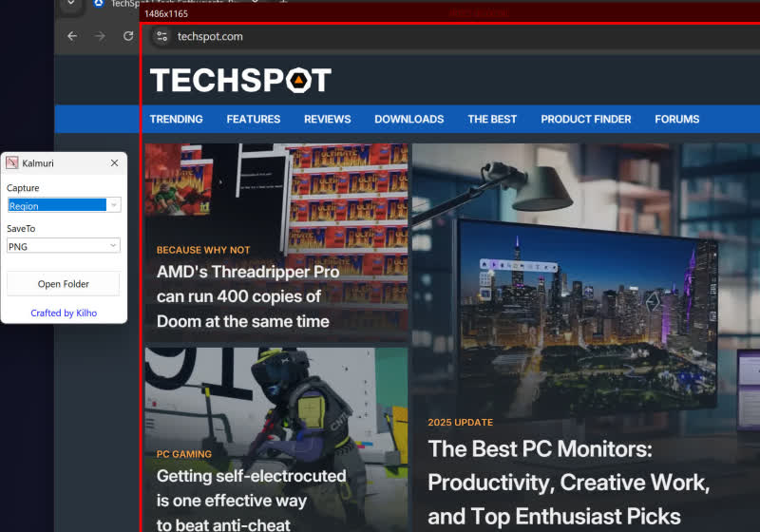Open the self-electrocuted anti-cheat article

pyautogui.click(x=251, y=500)
